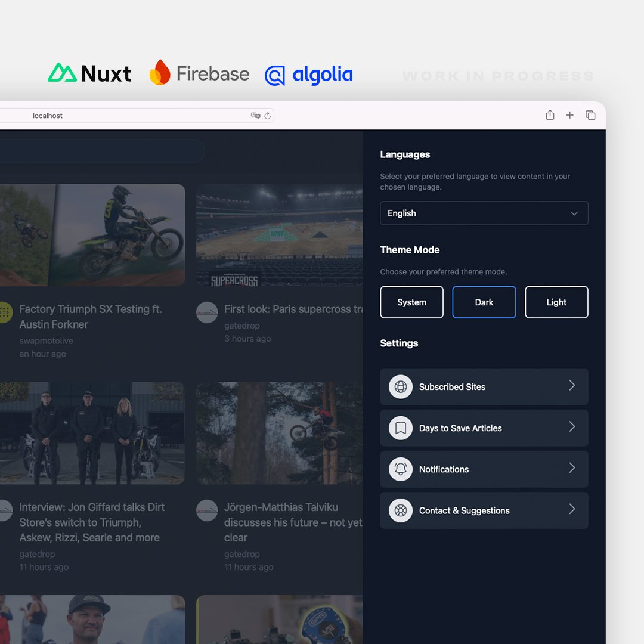Expand Notifications via its chevron
Screen dimensions: 644x644
pyautogui.click(x=572, y=468)
